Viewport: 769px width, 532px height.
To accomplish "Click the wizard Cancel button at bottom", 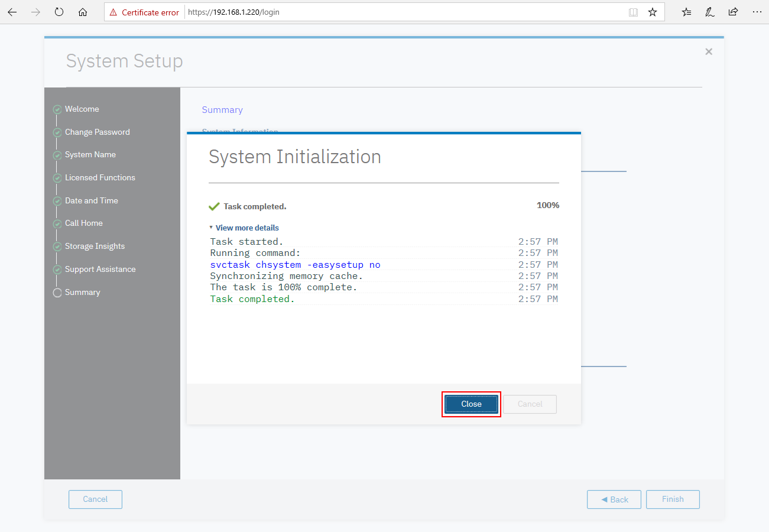I will [95, 499].
